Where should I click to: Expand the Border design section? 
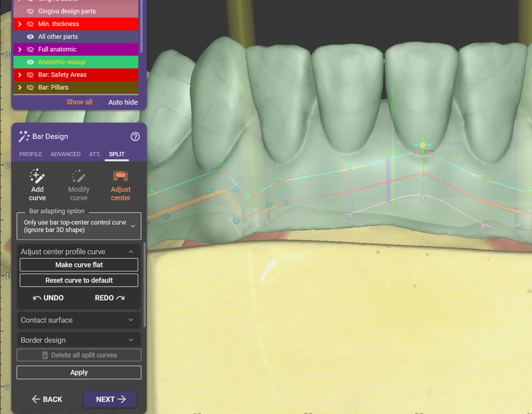pos(79,339)
